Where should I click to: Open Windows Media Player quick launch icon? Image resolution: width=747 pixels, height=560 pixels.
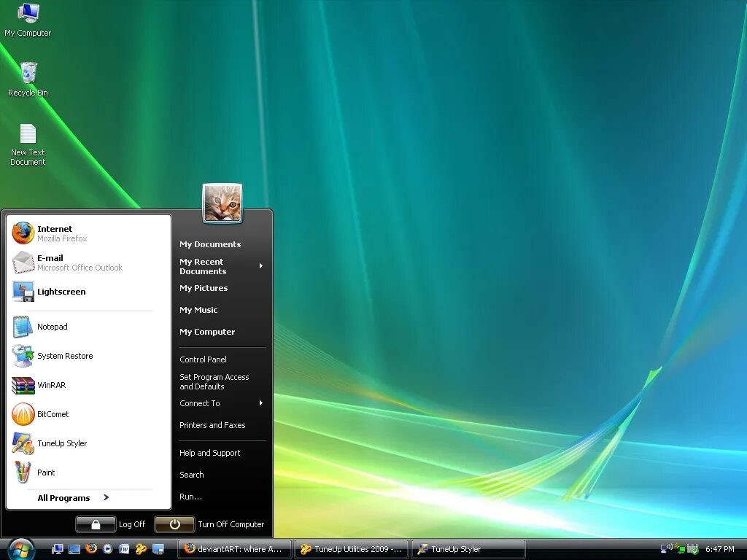point(108,548)
